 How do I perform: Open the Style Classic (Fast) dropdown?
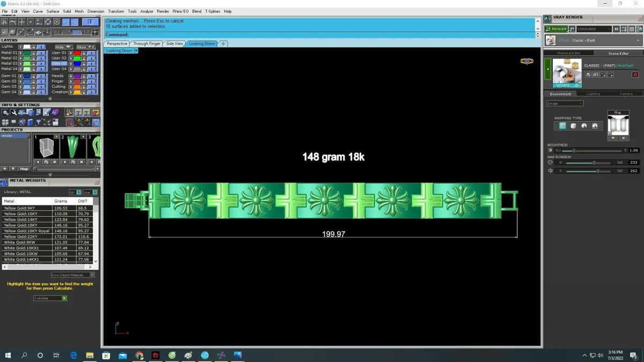(x=592, y=40)
